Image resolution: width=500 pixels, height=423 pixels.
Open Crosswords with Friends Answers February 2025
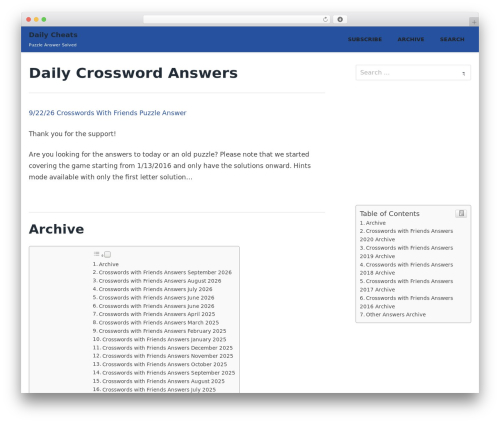pos(159,331)
